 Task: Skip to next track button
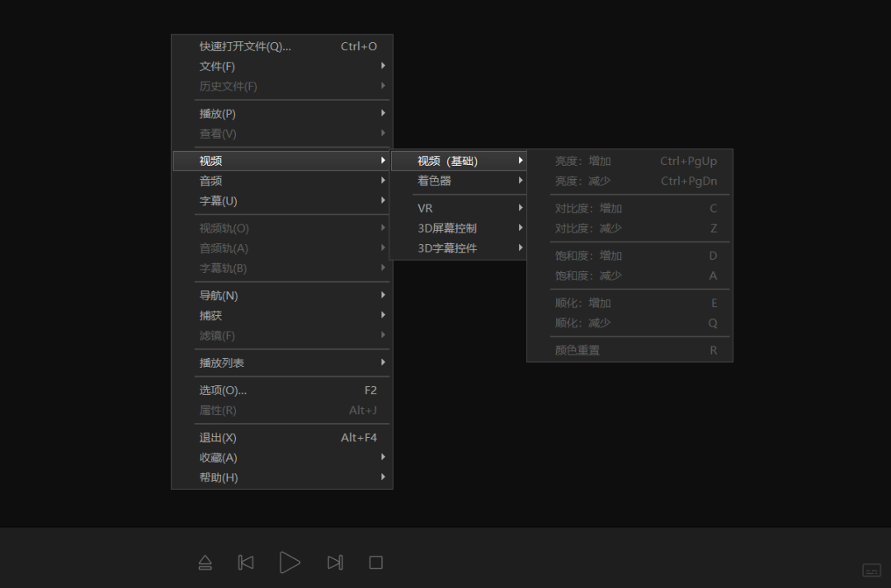[x=335, y=562]
